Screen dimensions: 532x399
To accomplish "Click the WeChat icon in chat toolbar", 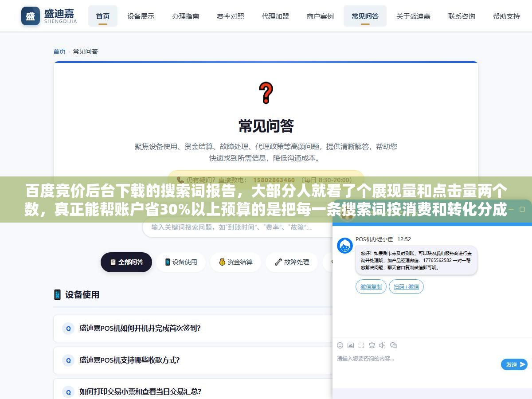I will tap(394, 345).
